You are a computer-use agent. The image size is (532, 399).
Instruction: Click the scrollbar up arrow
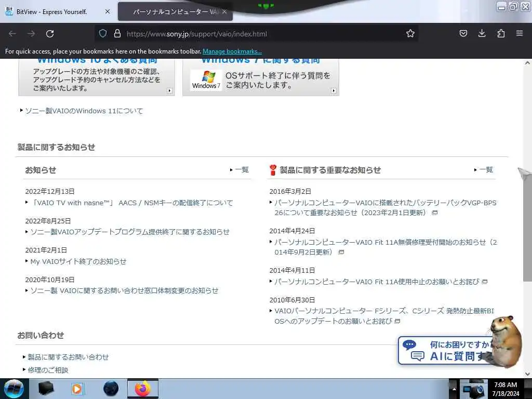527,63
